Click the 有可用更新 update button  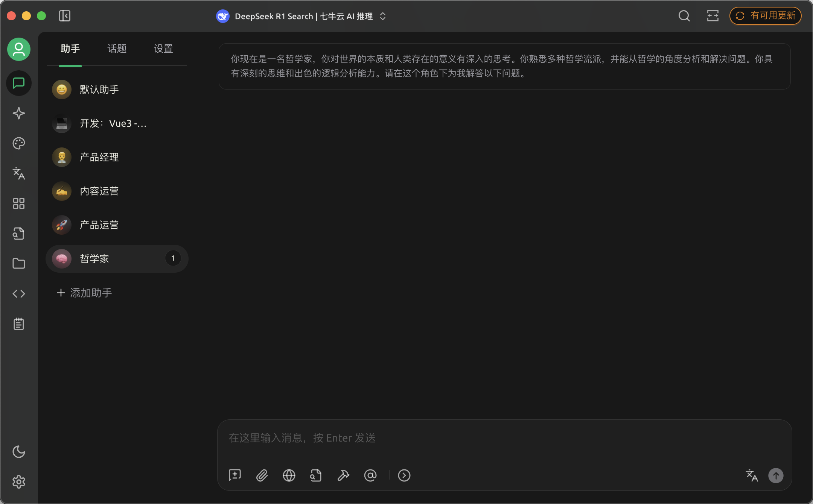(765, 16)
